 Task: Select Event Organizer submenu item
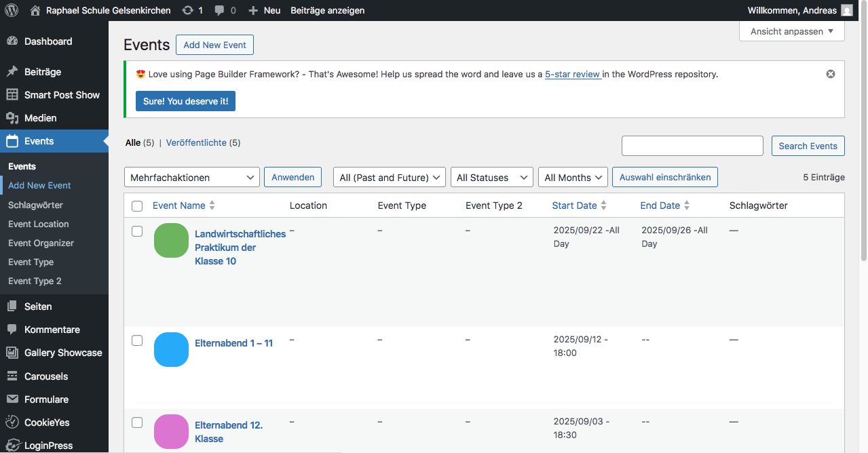(x=41, y=243)
